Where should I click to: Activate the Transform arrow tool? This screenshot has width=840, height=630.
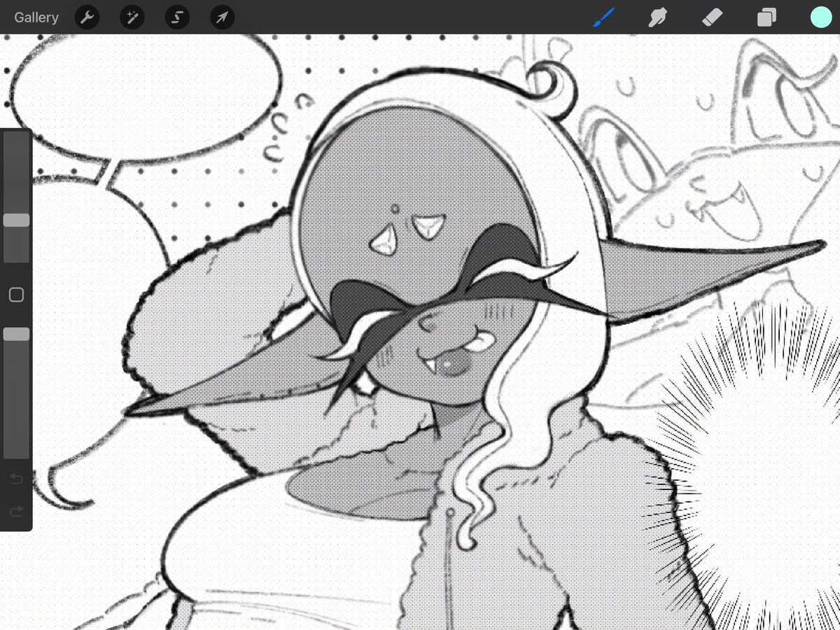(x=222, y=17)
